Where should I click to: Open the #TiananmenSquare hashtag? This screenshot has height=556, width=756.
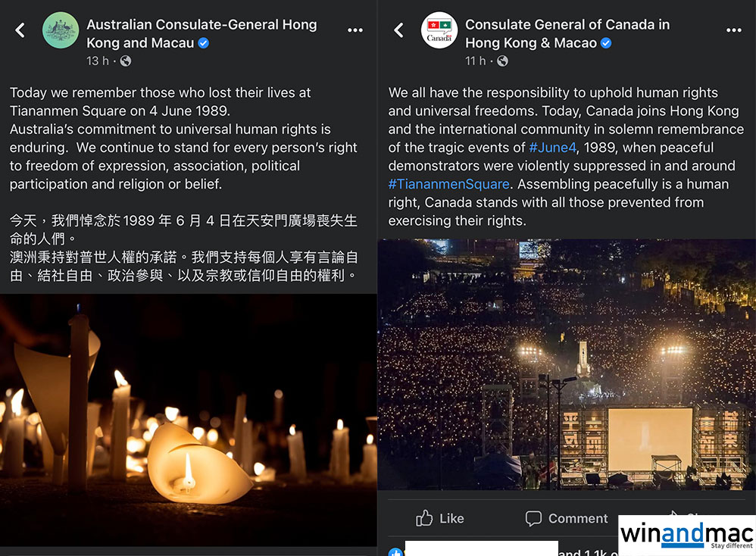449,184
